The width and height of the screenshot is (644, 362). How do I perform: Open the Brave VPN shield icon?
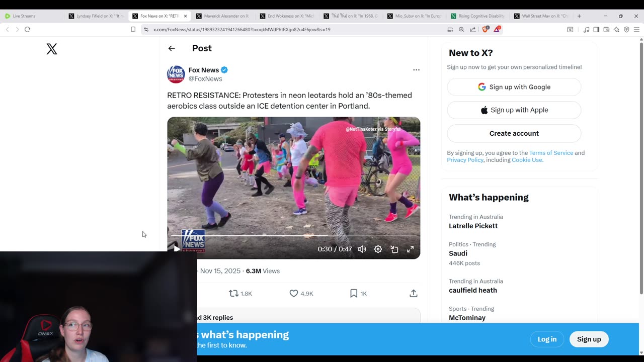point(626,29)
